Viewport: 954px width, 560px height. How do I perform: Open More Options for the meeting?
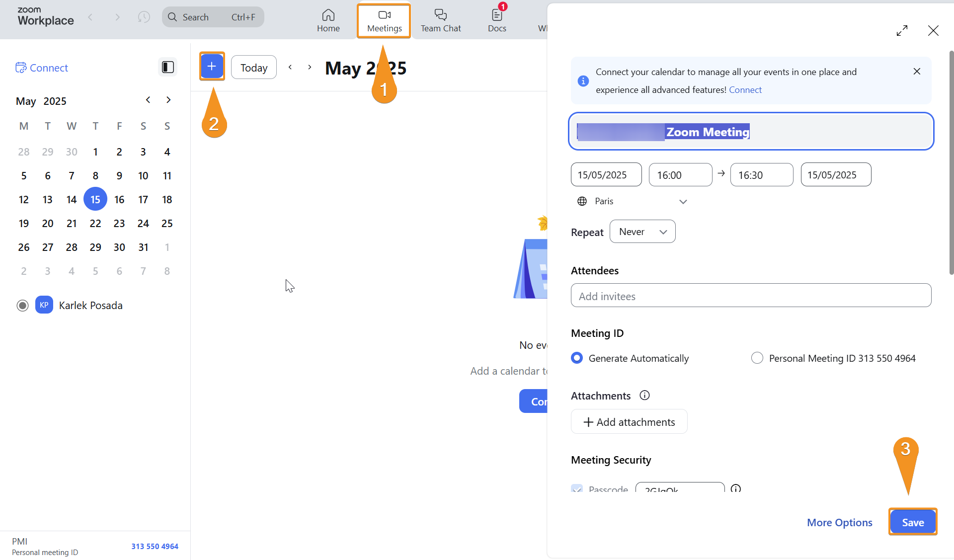[x=839, y=522]
